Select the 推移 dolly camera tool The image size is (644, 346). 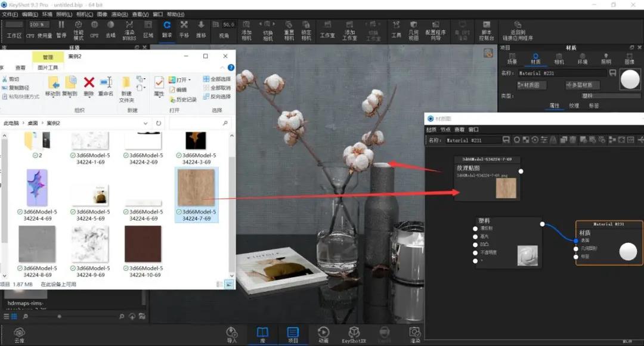pyautogui.click(x=201, y=30)
